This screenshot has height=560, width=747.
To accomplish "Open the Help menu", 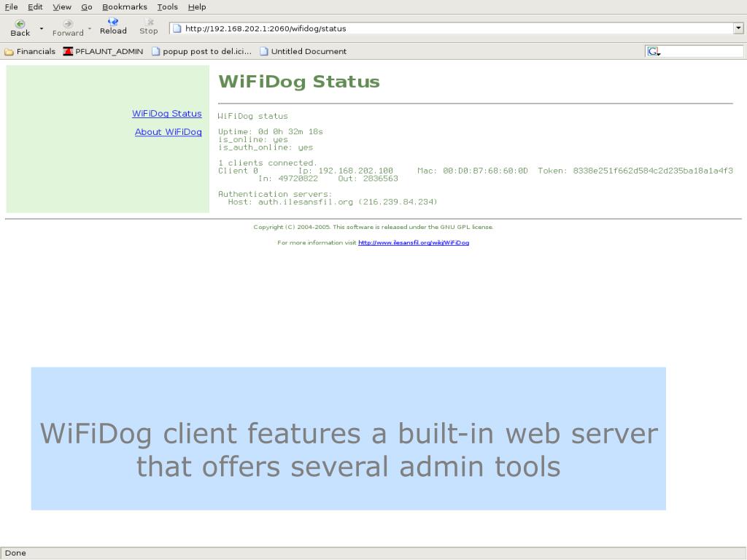I will point(197,7).
